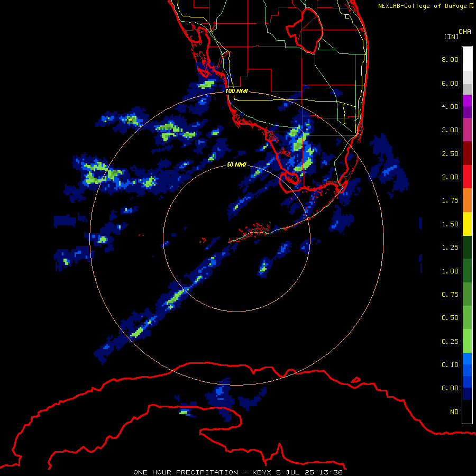The height and width of the screenshot is (476, 476).
Task: Click the 1.75 legend value
Action: [450, 200]
